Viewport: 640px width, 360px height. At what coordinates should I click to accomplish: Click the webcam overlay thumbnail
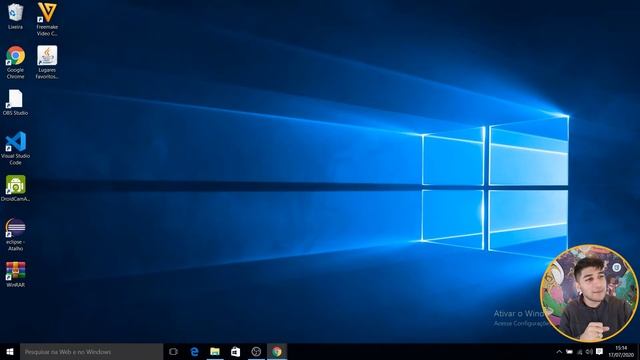tap(589, 293)
